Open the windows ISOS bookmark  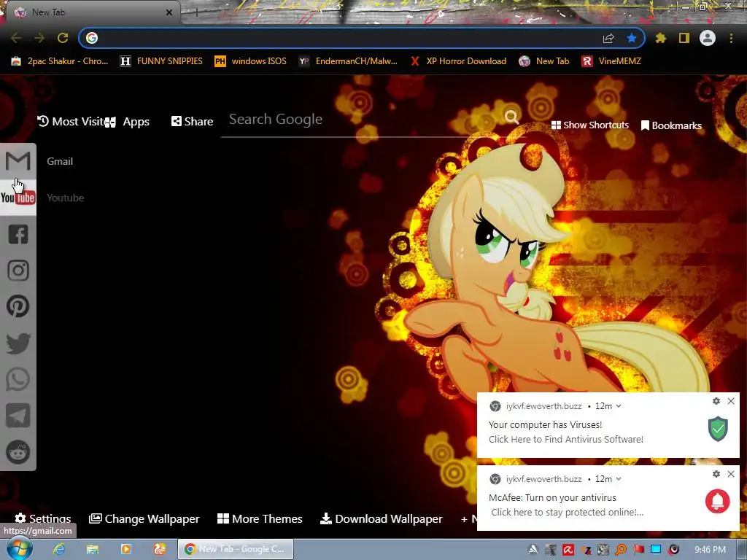tap(251, 61)
